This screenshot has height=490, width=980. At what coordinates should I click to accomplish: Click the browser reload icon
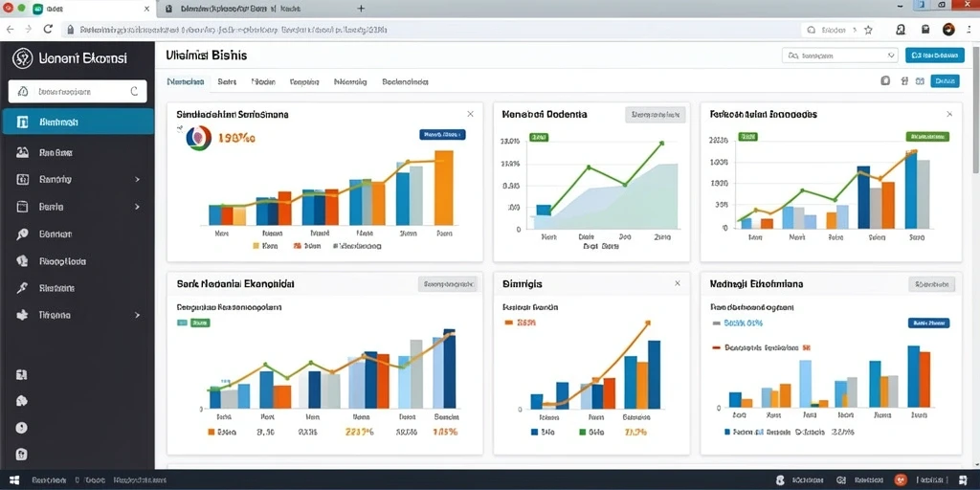pos(48,30)
